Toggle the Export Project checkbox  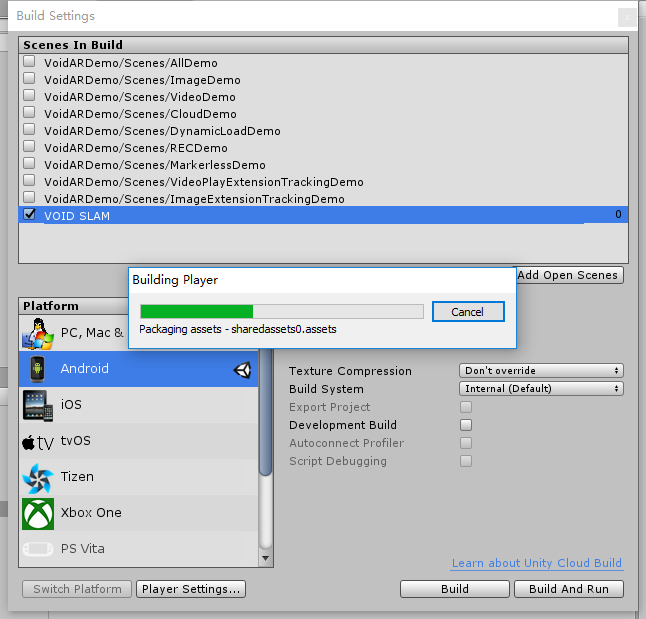[466, 407]
